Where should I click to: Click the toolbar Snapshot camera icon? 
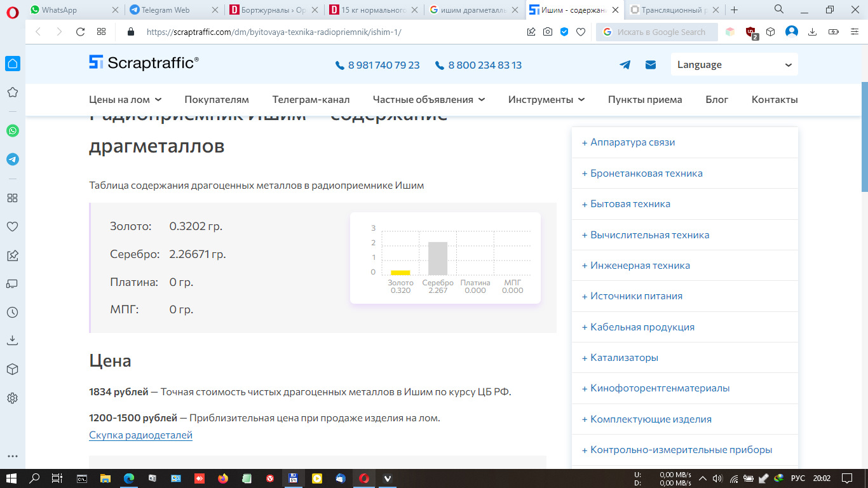pos(548,32)
